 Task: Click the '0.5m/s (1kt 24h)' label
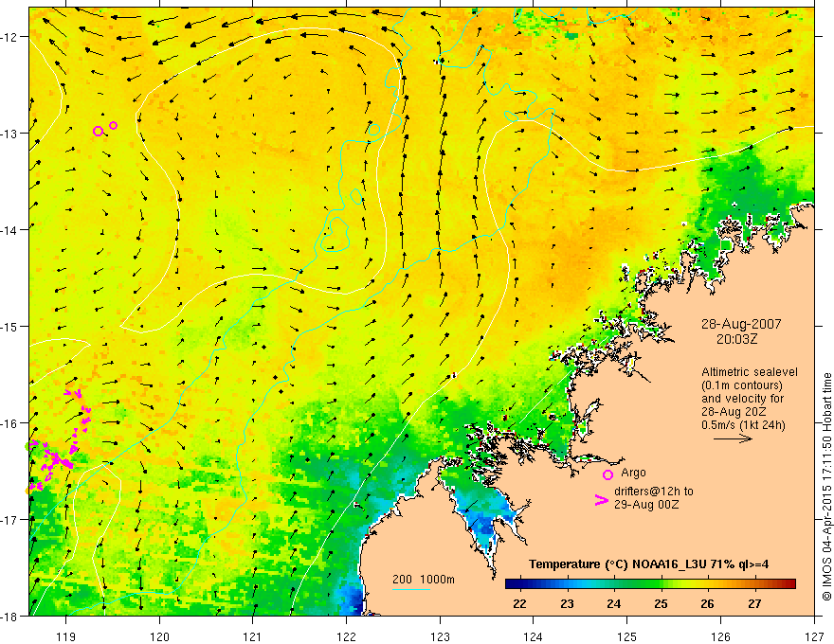pyautogui.click(x=743, y=425)
